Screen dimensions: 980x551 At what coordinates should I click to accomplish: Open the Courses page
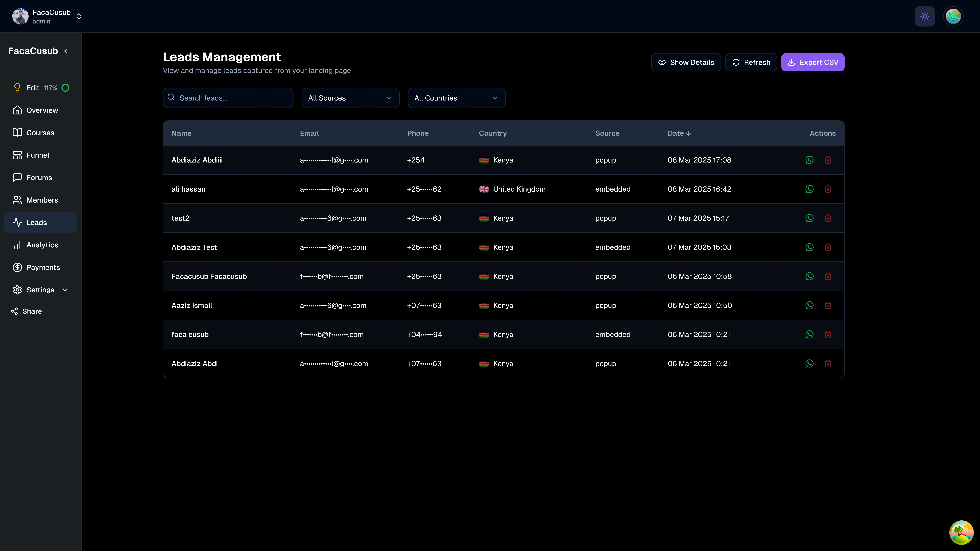point(40,133)
